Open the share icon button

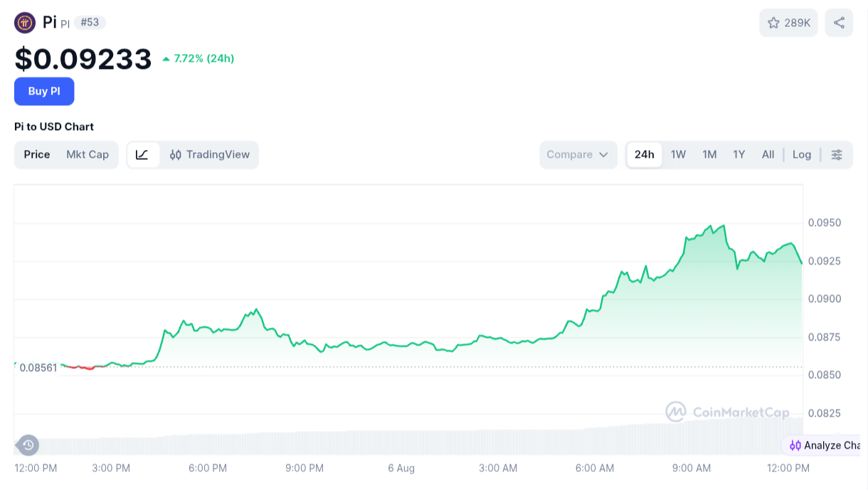pos(839,23)
